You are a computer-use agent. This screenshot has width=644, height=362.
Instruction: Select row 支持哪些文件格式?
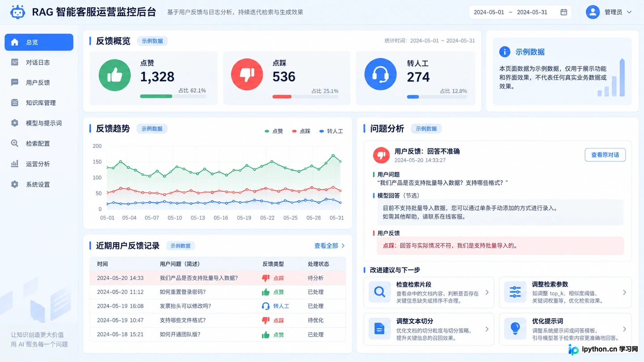tap(218, 320)
